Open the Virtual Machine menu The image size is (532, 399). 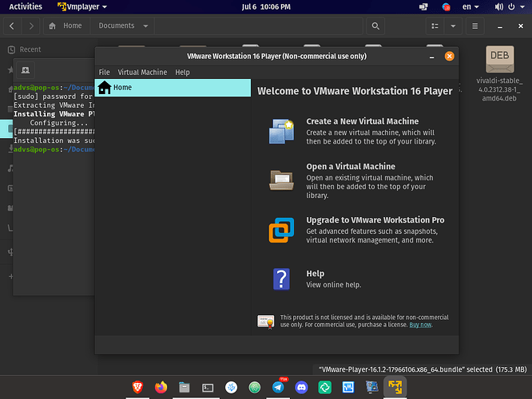[x=142, y=72]
